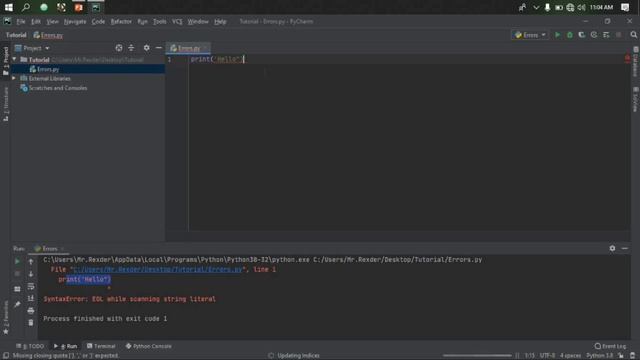Open Windows search from taskbar
The width and height of the screenshot is (640, 360).
[26, 7]
